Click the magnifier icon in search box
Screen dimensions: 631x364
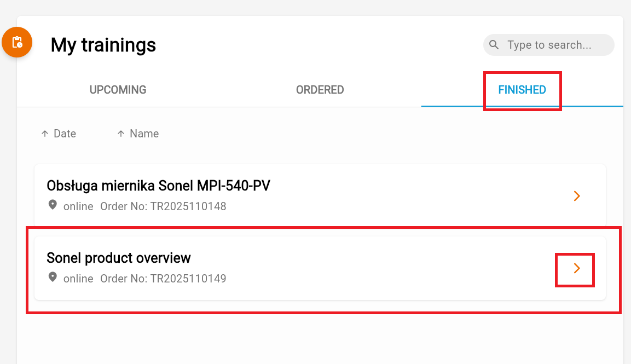[494, 45]
